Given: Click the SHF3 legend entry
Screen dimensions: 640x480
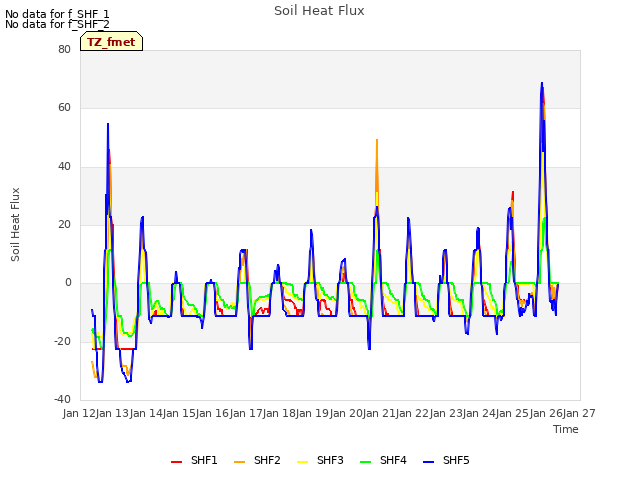Looking at the screenshot, I should tap(320, 460).
